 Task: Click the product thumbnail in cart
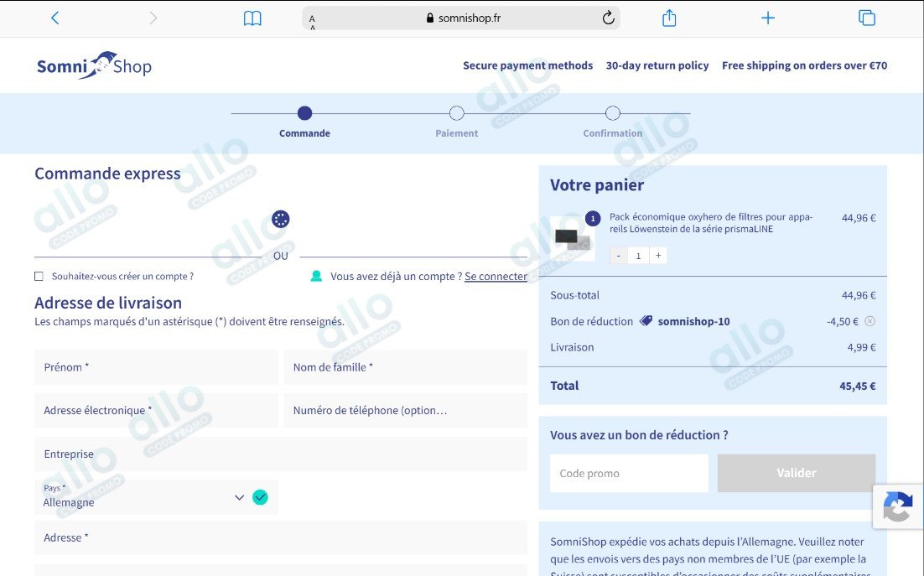tap(573, 238)
